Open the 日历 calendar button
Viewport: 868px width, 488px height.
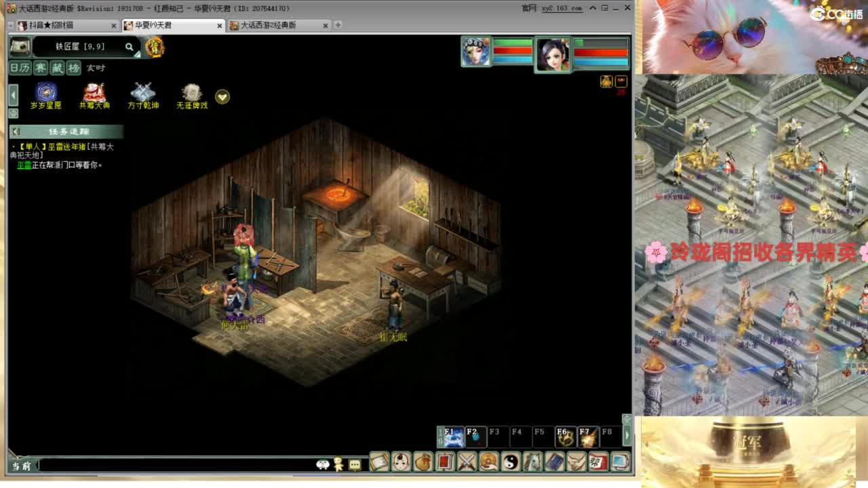[20, 68]
